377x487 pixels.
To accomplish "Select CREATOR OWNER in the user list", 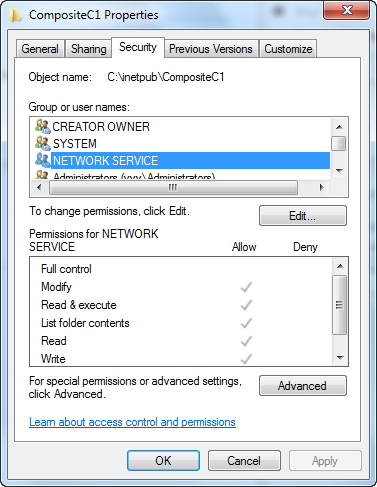I will pyautogui.click(x=101, y=127).
